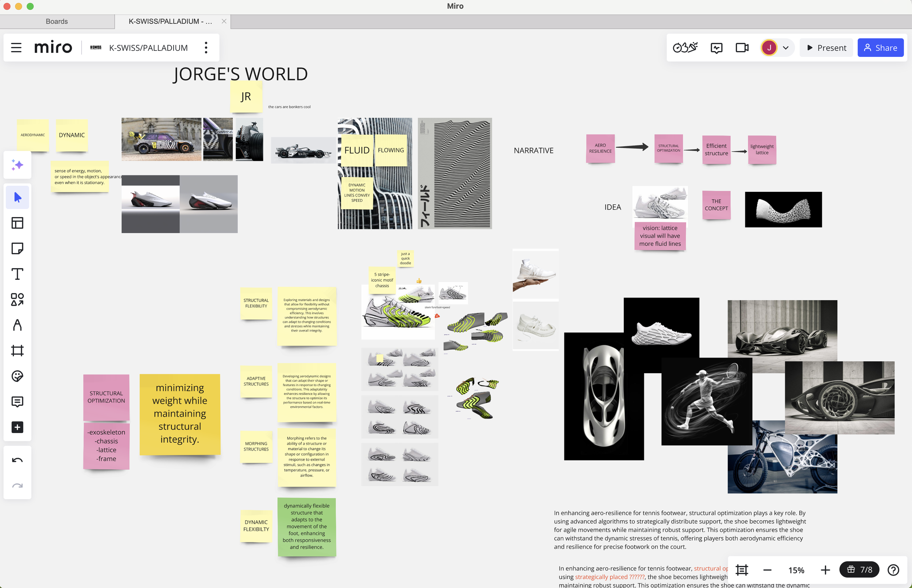Click the miro logo
The height and width of the screenshot is (588, 912).
(x=53, y=48)
